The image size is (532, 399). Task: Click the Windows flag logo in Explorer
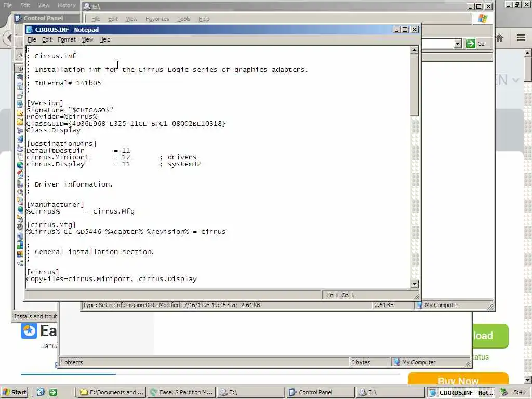(x=482, y=19)
